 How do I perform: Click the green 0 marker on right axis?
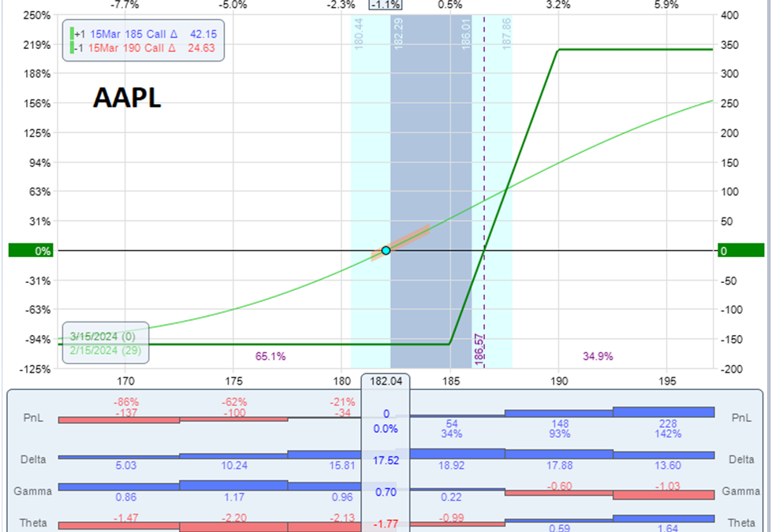coord(741,251)
